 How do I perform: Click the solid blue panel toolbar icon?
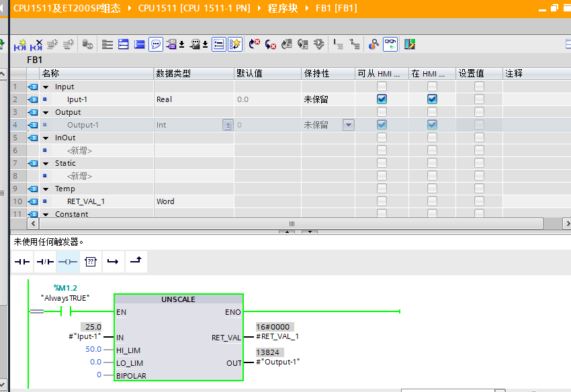[x=140, y=44]
